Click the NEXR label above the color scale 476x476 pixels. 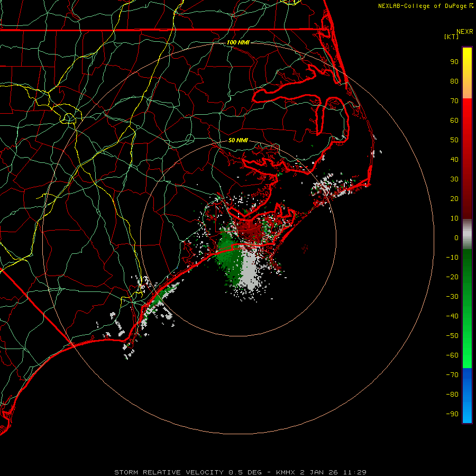tap(465, 32)
